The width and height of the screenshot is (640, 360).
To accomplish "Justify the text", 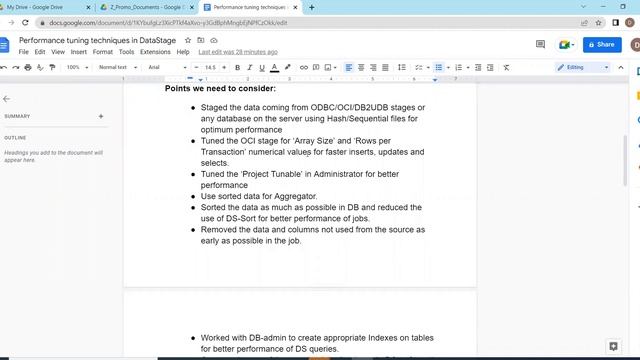I will click(385, 67).
